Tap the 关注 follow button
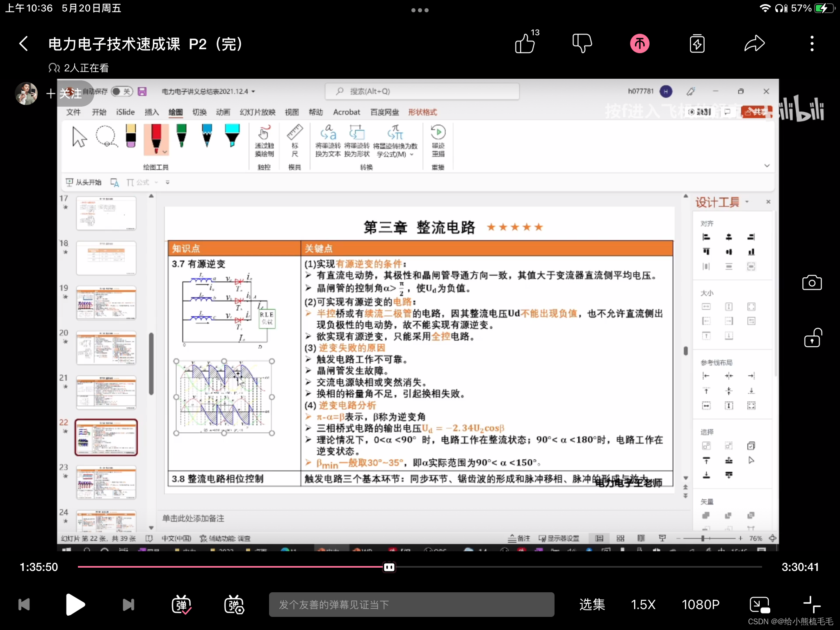This screenshot has height=630, width=840. (x=64, y=94)
